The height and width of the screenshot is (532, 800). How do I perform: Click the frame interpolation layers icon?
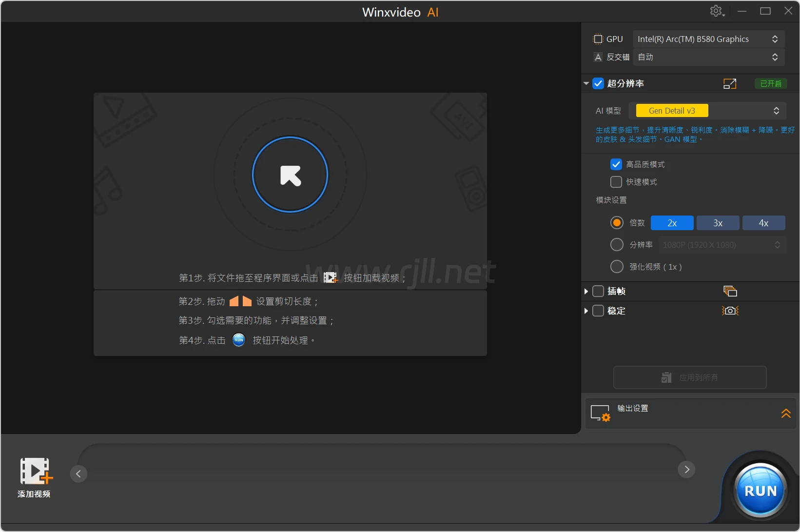730,291
